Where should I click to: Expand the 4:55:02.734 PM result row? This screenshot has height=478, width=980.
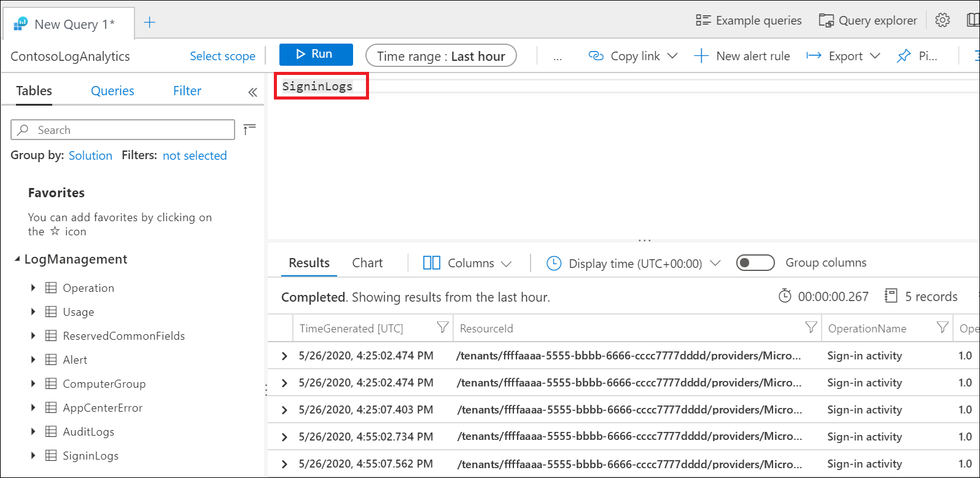tap(284, 437)
